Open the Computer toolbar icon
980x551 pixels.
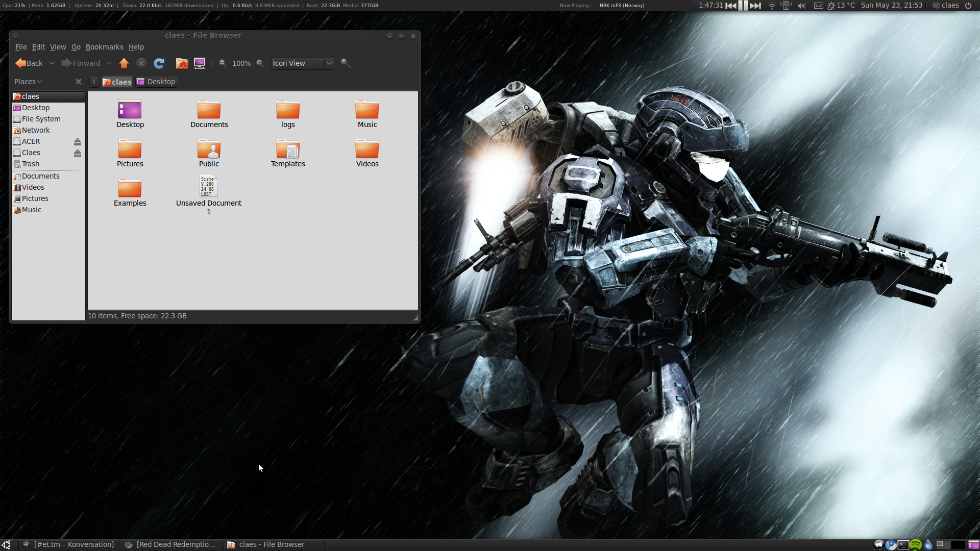click(200, 63)
